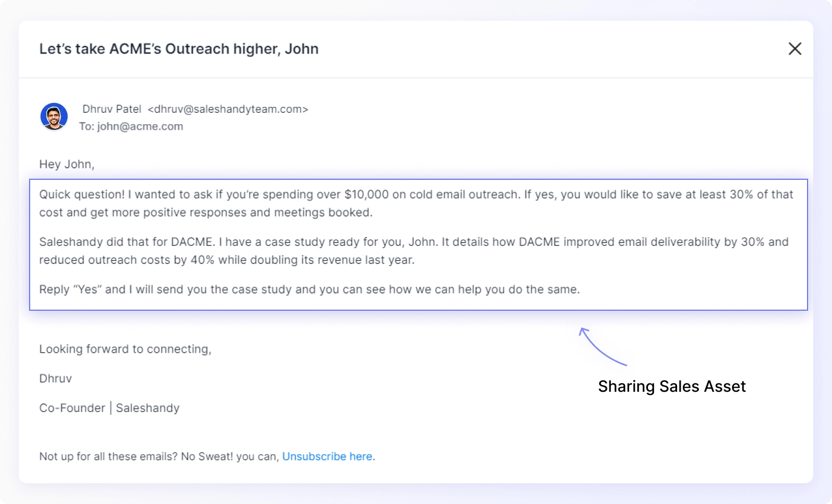Click the sender name Dhruv Patel
832x504 pixels.
[x=112, y=109]
